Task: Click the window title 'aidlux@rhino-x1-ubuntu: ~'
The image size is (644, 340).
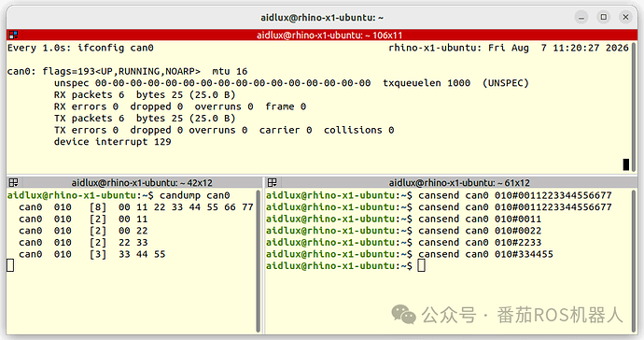Action: (x=322, y=18)
